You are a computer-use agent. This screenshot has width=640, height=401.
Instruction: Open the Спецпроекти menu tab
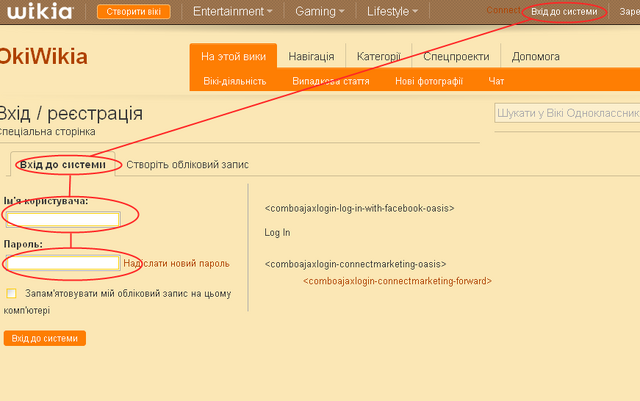click(456, 56)
